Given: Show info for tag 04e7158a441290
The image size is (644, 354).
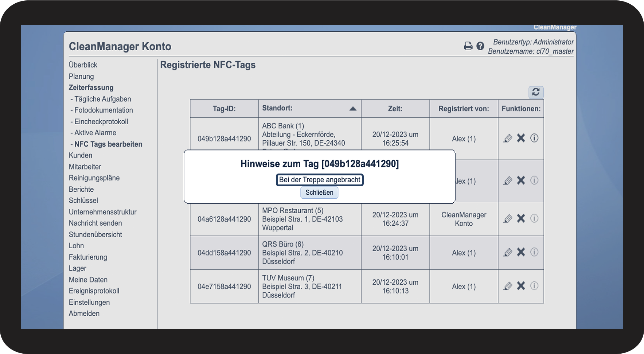Looking at the screenshot, I should [x=534, y=286].
